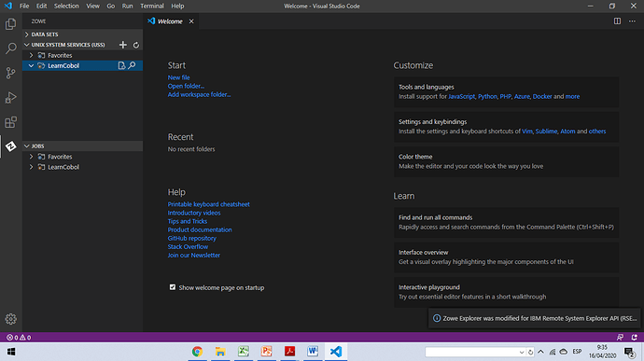Click the VS Code logo in title bar
Viewport: 644px width, 361px height.
[8, 6]
